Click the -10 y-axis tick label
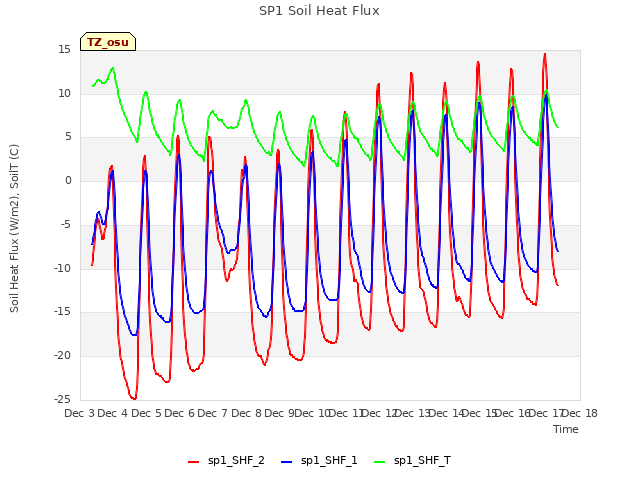 tap(62, 269)
